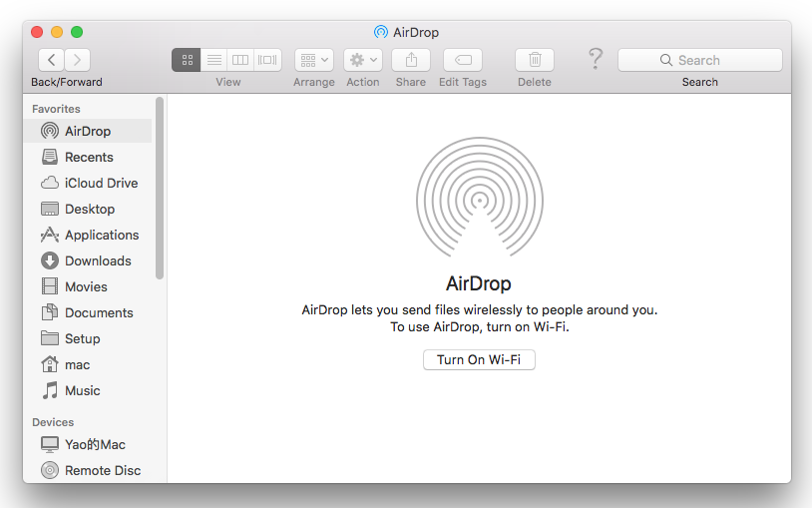
Task: Click the Delete trash icon
Action: pos(535,60)
